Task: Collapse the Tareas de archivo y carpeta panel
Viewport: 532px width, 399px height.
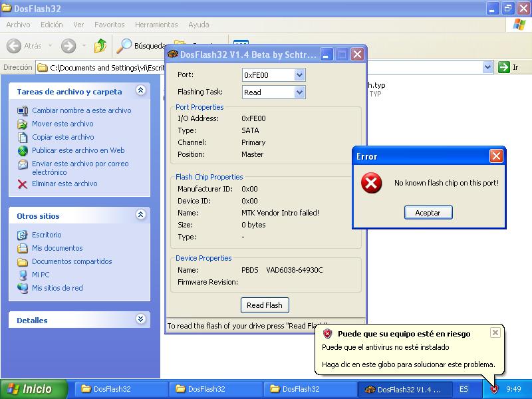Action: click(x=140, y=91)
